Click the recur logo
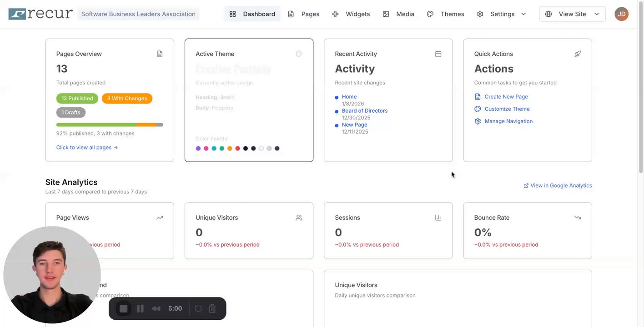This screenshot has width=644, height=327. pyautogui.click(x=40, y=14)
